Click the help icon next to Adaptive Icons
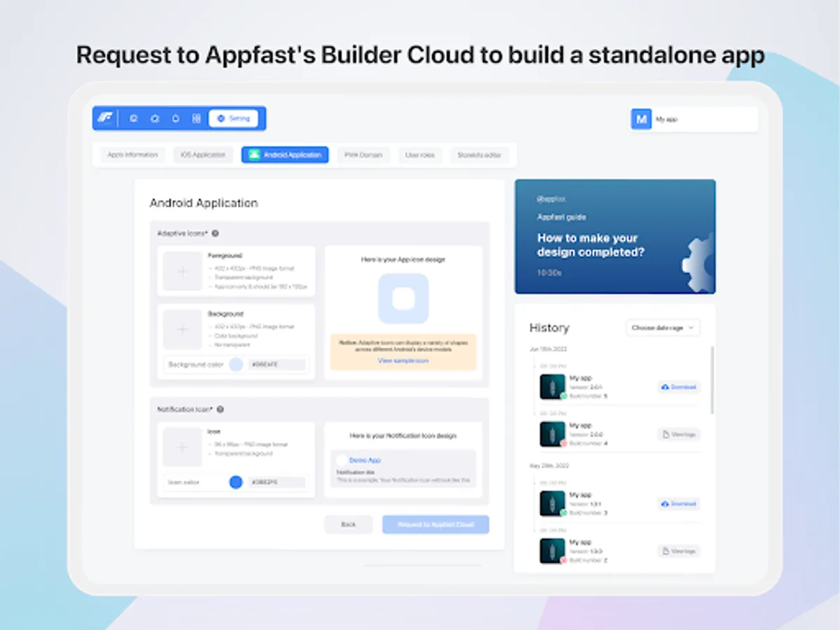 pyautogui.click(x=215, y=234)
